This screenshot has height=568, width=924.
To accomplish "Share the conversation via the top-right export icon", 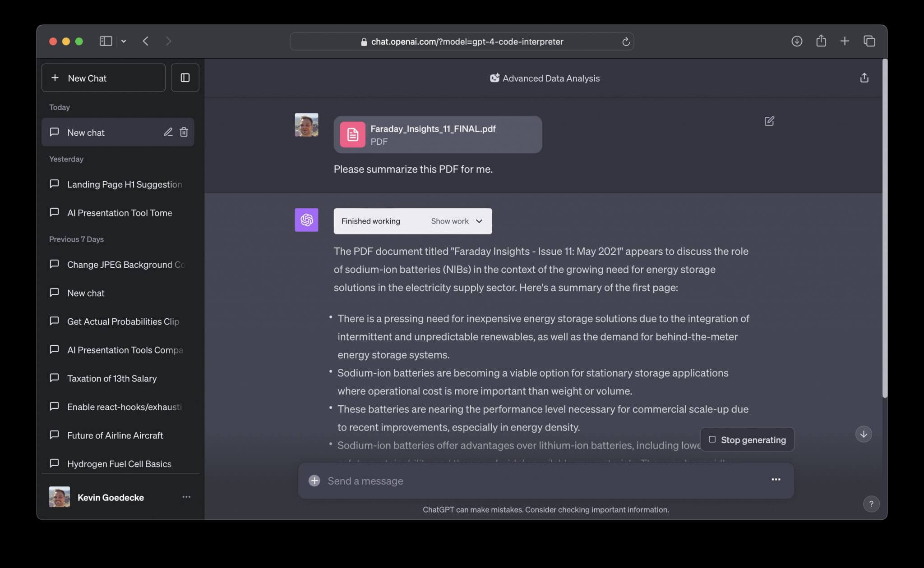I will pos(864,78).
